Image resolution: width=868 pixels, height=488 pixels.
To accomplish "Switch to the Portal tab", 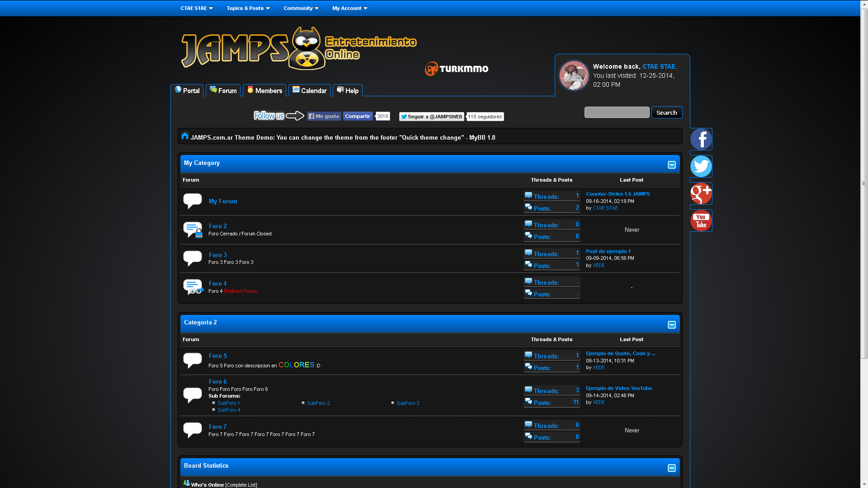I will [187, 90].
